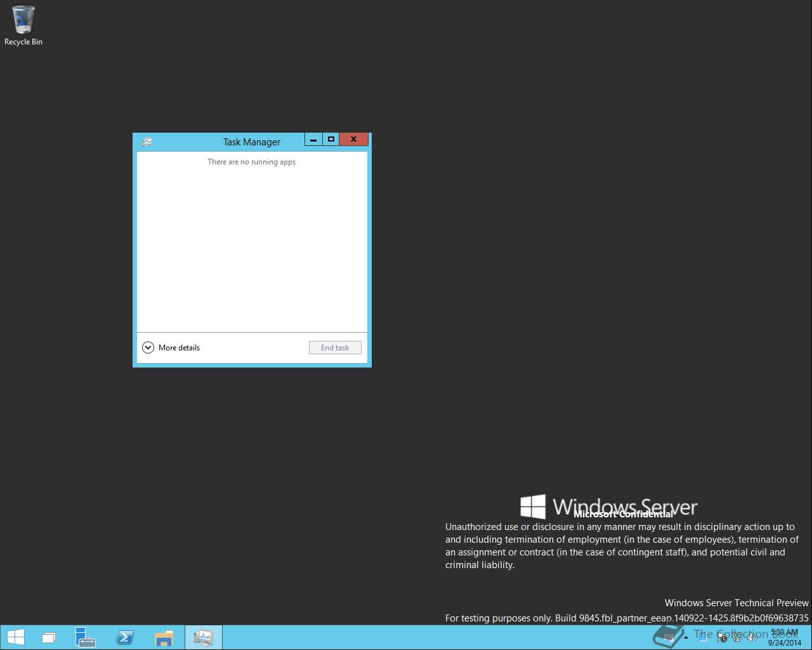812x650 pixels.
Task: Click the "There are no running apps" text
Action: coord(252,162)
